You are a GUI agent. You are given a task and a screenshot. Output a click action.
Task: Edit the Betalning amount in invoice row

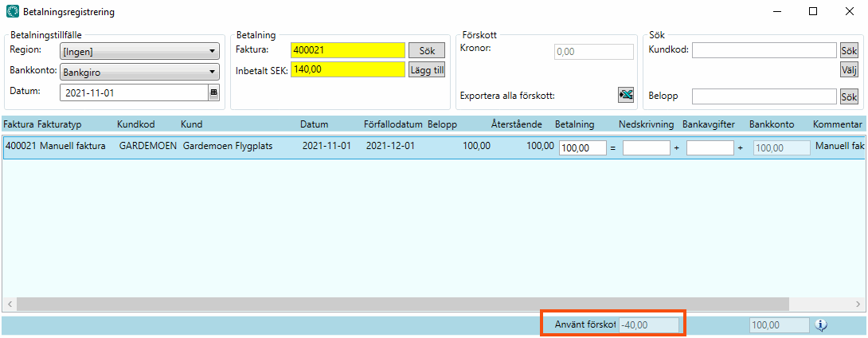coord(583,147)
